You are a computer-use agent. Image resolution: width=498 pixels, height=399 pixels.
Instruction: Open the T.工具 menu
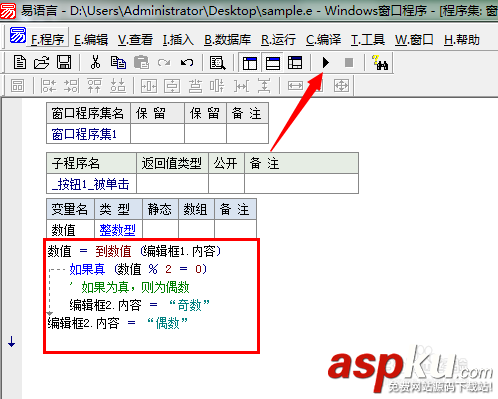[367, 40]
